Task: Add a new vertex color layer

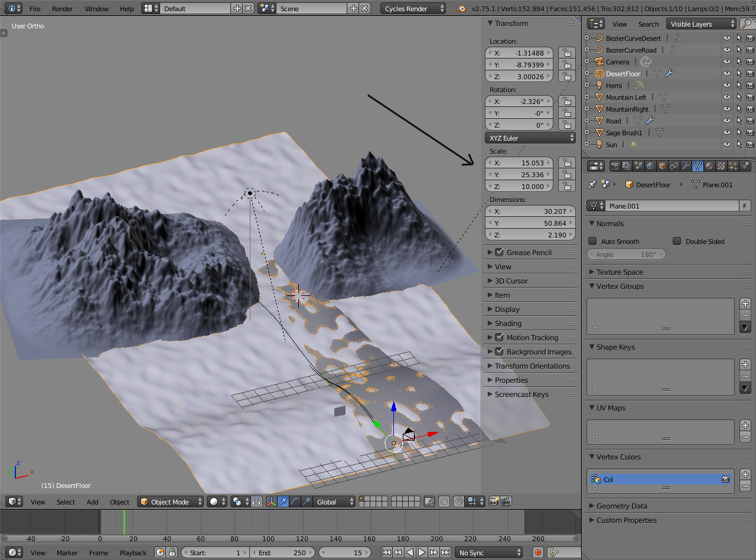Action: [x=745, y=474]
